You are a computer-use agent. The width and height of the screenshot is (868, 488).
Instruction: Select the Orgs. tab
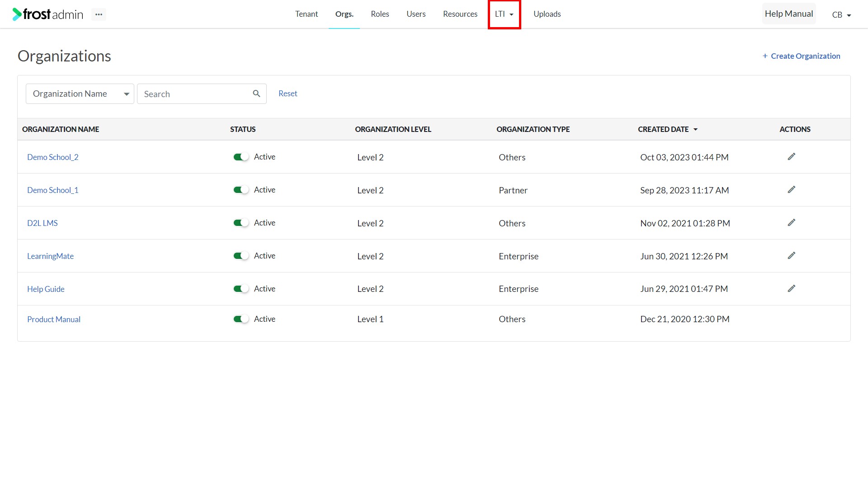[x=344, y=14]
